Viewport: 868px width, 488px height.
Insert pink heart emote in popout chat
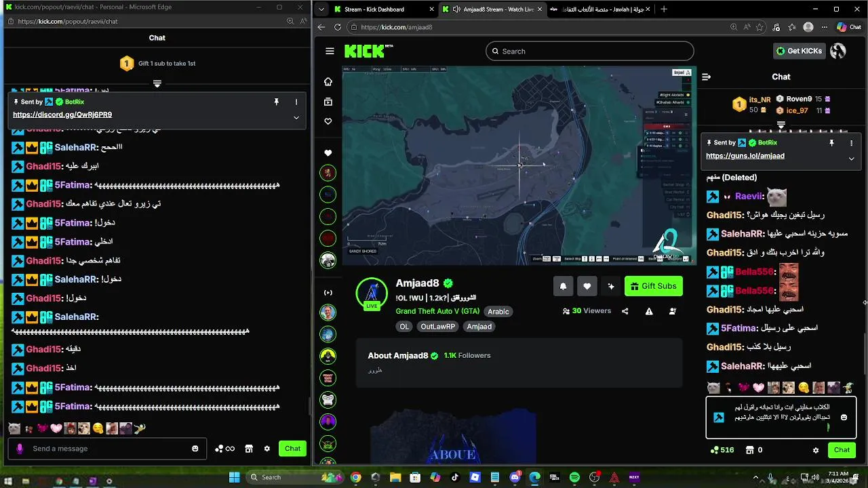[x=56, y=429]
